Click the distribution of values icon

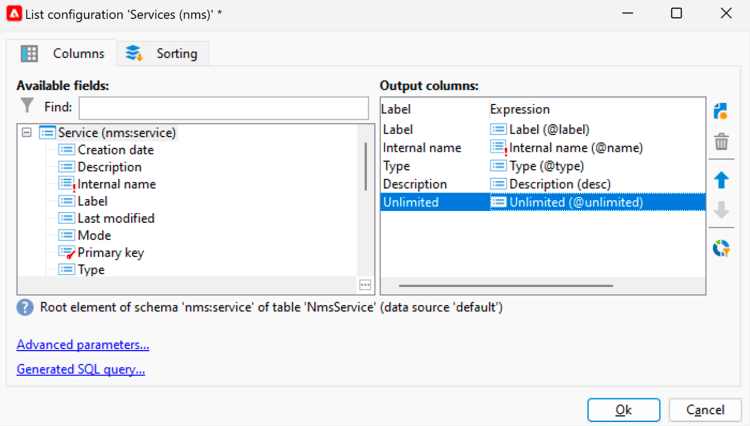click(721, 248)
